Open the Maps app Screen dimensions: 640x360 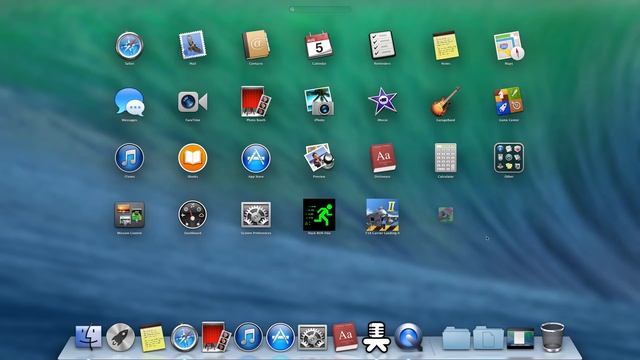click(x=509, y=46)
